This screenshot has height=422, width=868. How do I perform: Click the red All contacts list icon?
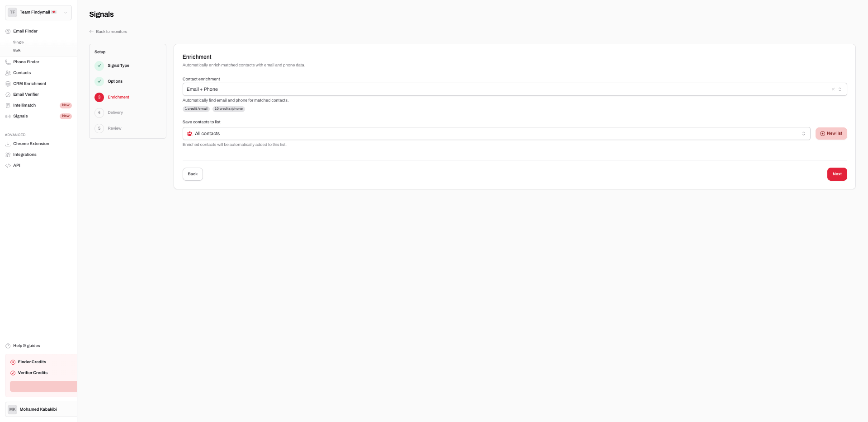pyautogui.click(x=190, y=134)
